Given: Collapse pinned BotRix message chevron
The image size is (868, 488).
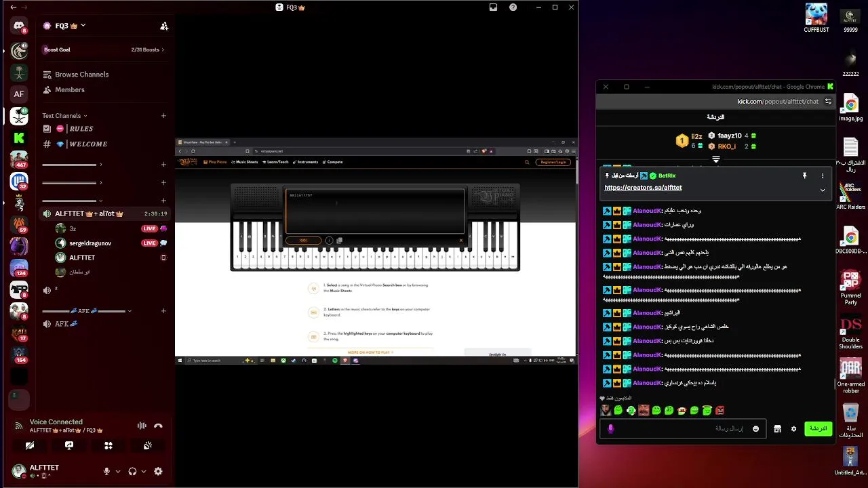Looking at the screenshot, I should [823, 190].
